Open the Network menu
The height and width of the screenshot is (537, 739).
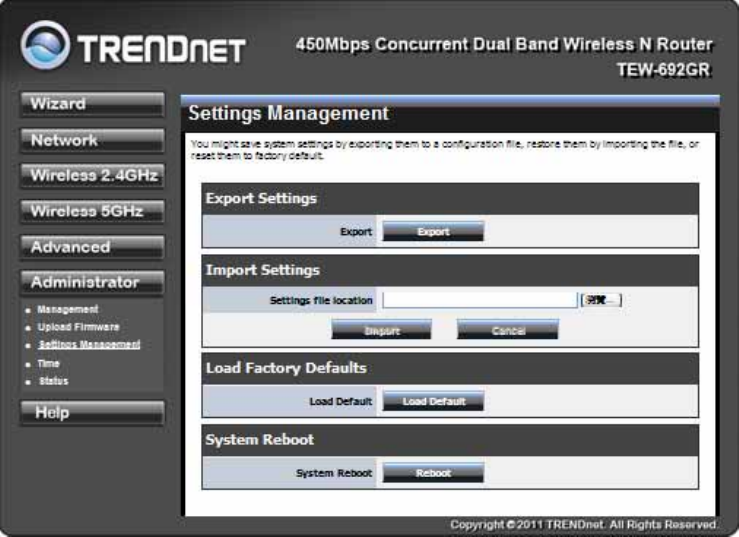(92, 140)
